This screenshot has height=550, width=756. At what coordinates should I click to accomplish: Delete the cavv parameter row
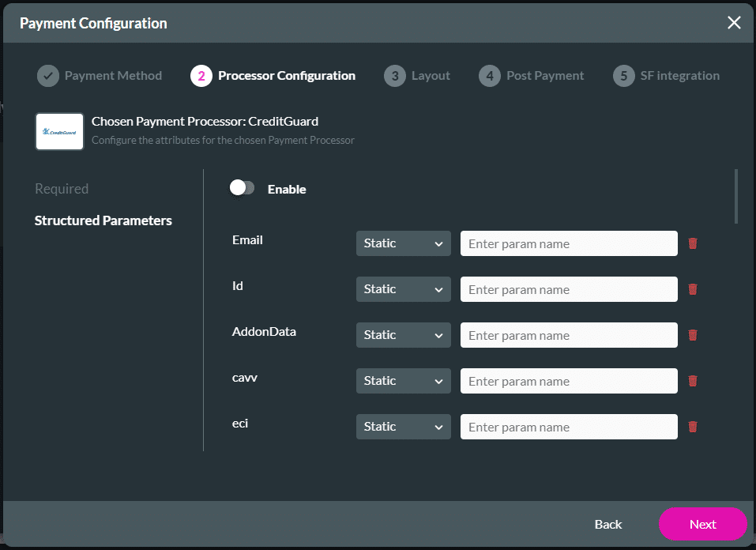point(693,381)
